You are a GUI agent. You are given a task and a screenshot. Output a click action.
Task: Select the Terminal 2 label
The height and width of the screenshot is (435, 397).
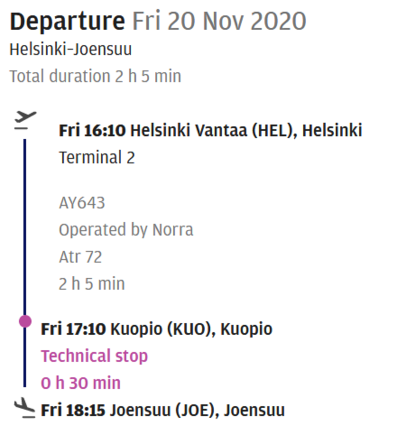click(x=97, y=157)
